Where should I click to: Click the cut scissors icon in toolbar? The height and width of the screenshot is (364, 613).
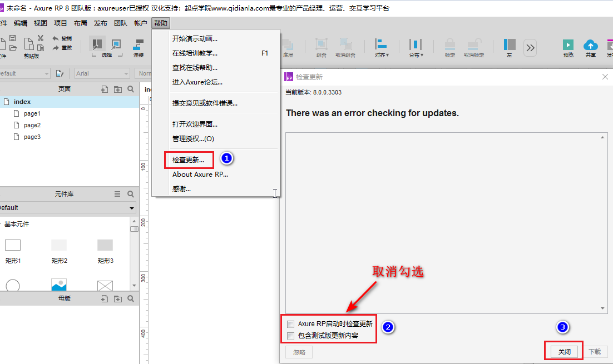(41, 38)
